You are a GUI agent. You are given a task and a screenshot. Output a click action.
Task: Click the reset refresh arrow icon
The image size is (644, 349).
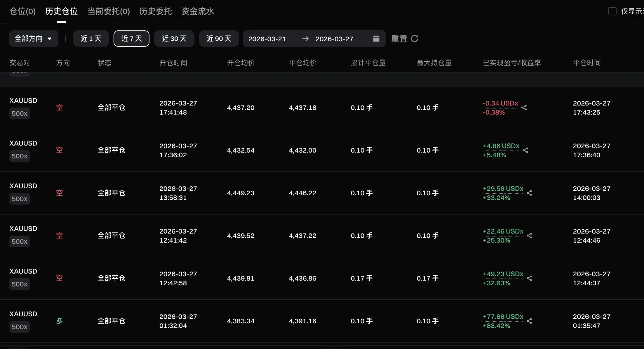point(415,39)
